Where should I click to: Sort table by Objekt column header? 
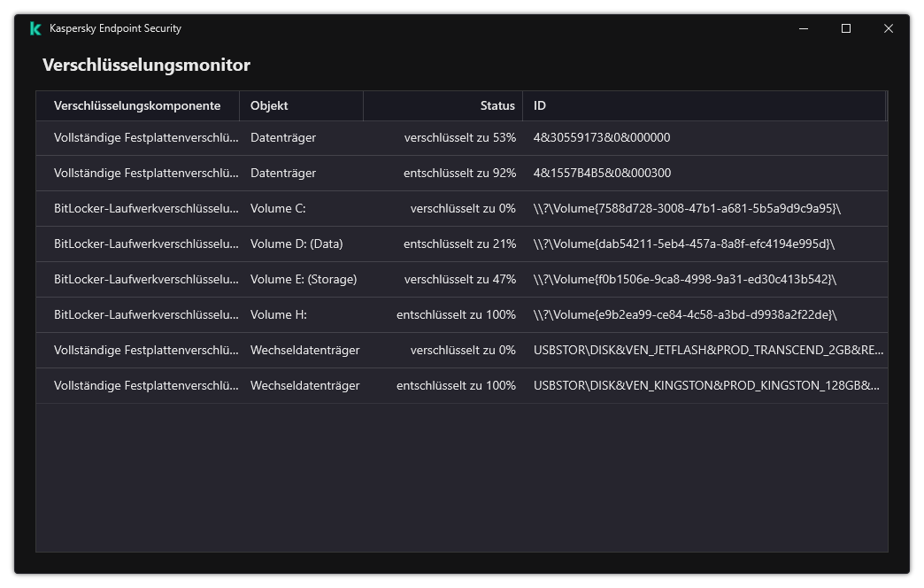[269, 105]
